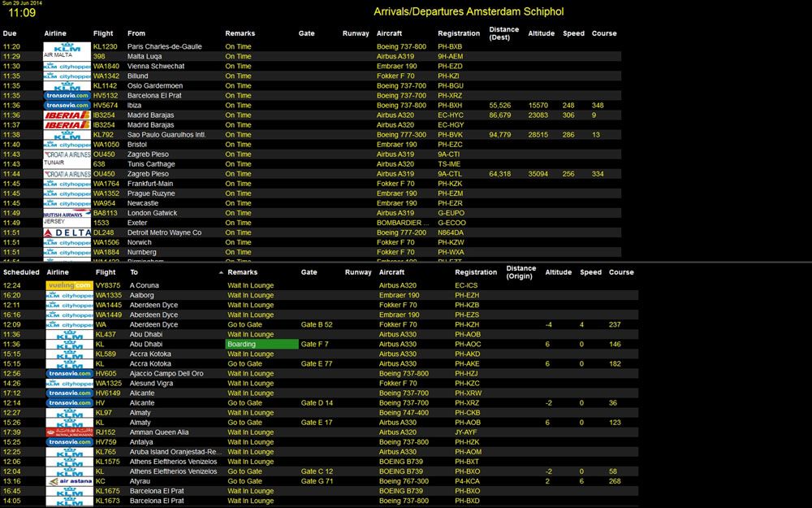Click the Distance (Dest) column header
The height and width of the screenshot is (508, 812).
pos(504,33)
